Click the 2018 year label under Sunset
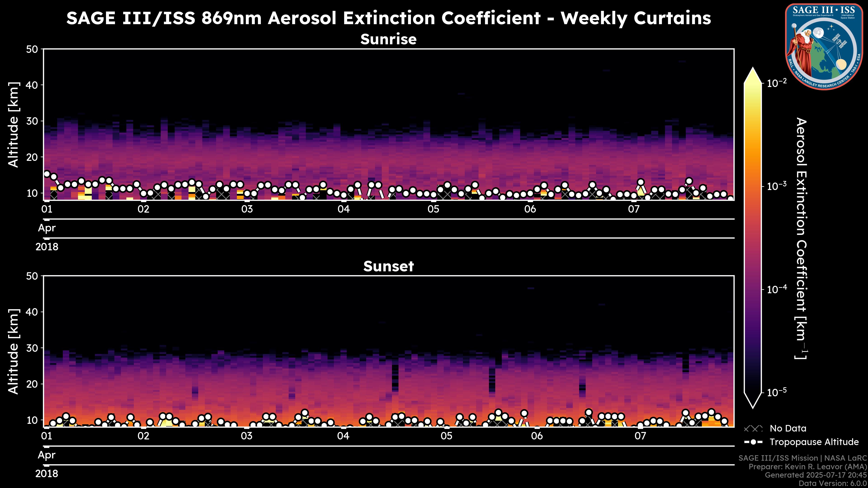 [47, 474]
